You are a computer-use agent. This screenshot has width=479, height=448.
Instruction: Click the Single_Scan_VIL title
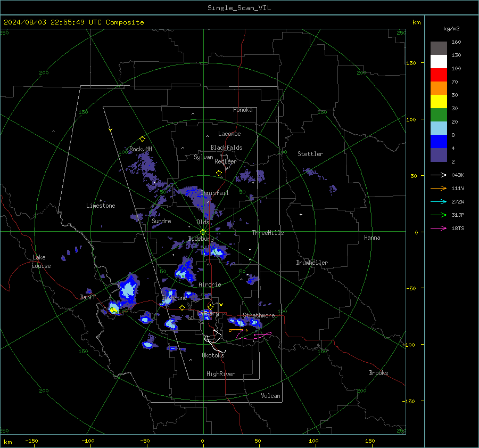click(x=239, y=8)
